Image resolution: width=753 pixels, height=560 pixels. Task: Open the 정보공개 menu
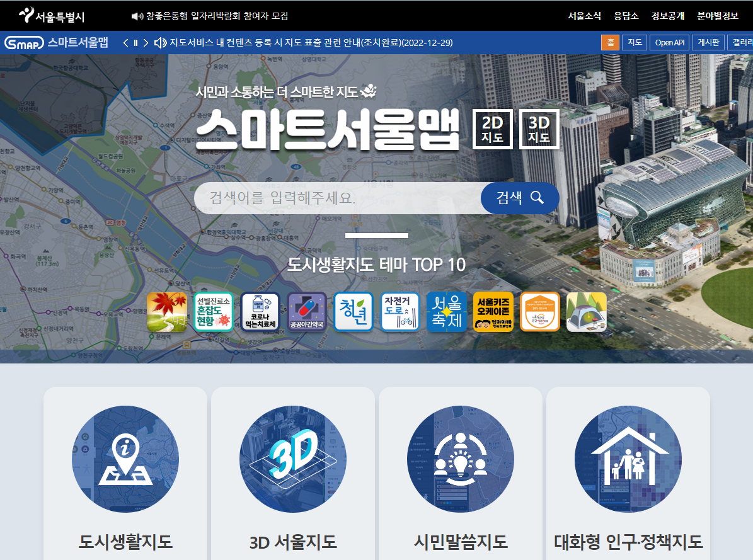point(668,16)
